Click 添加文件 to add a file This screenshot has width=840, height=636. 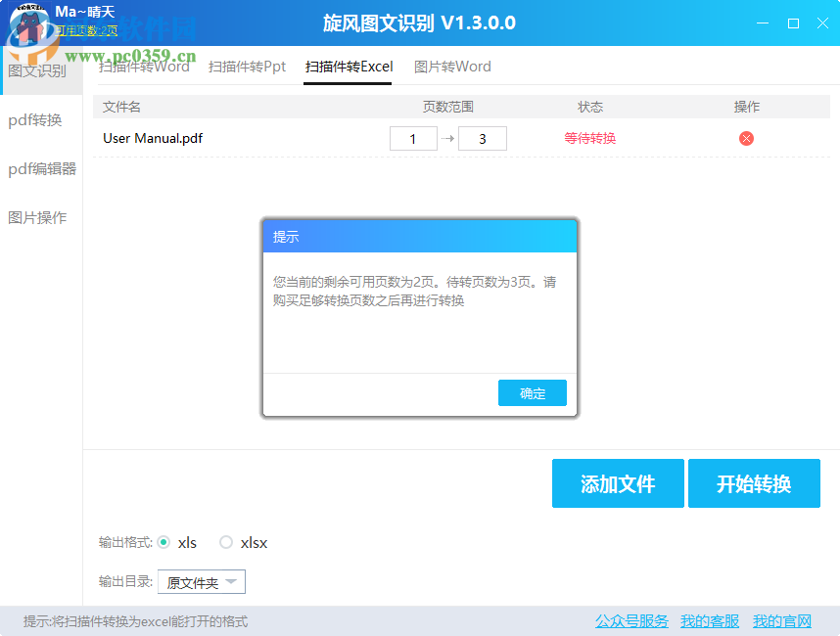(618, 483)
